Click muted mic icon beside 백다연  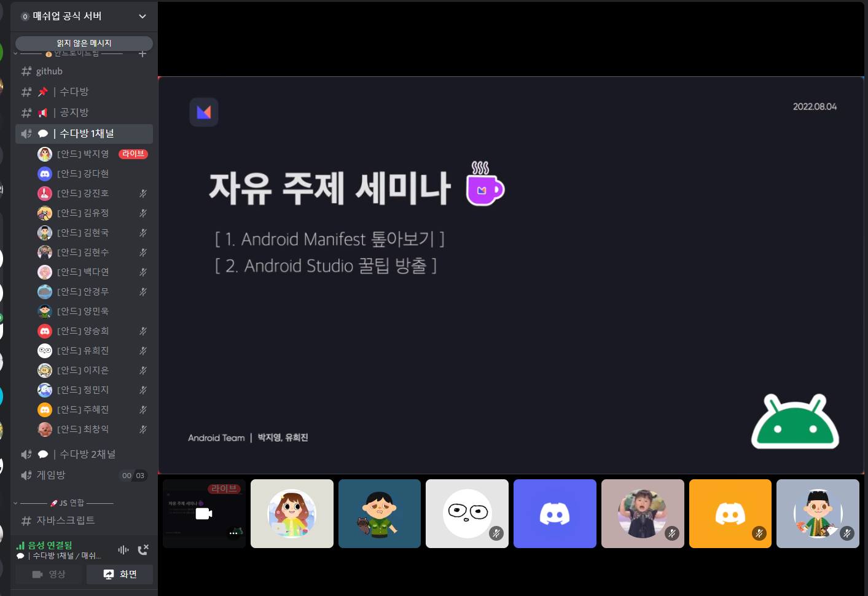tap(143, 272)
